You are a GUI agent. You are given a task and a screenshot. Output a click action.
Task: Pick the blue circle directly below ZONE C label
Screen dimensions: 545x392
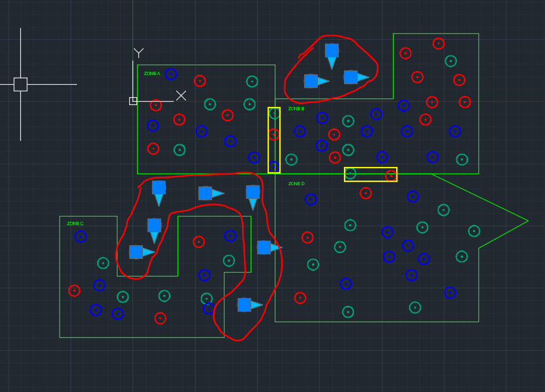pyautogui.click(x=80, y=237)
